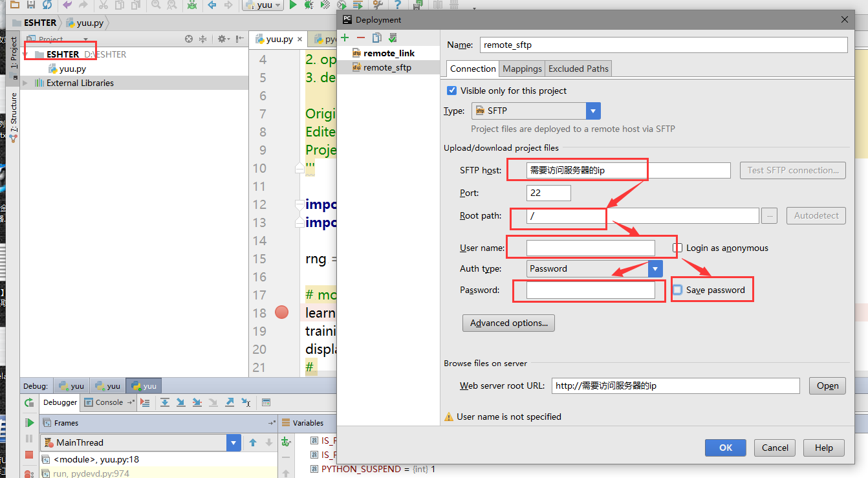Navigate Back with the left arrow toolbar icon
Viewport: 868px width, 478px height.
212,5
